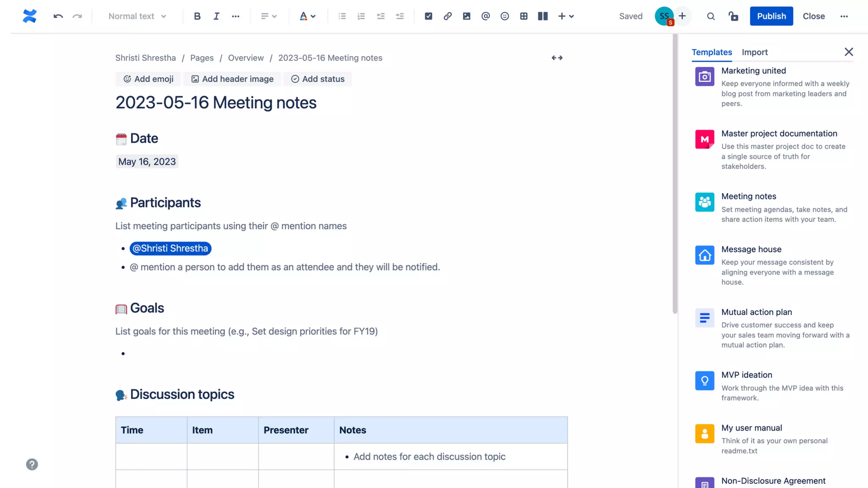Open the emoji picker icon

pos(504,16)
